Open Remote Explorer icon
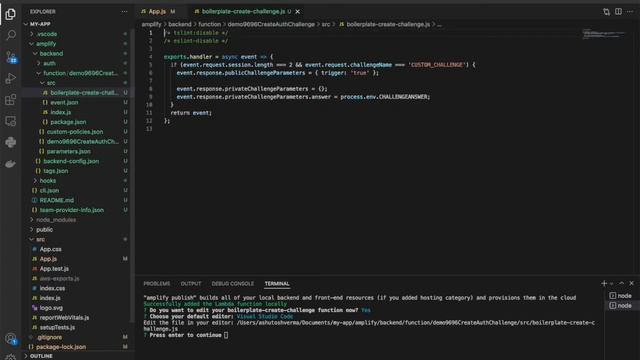Viewport: 640px width, 360px height. tap(11, 121)
